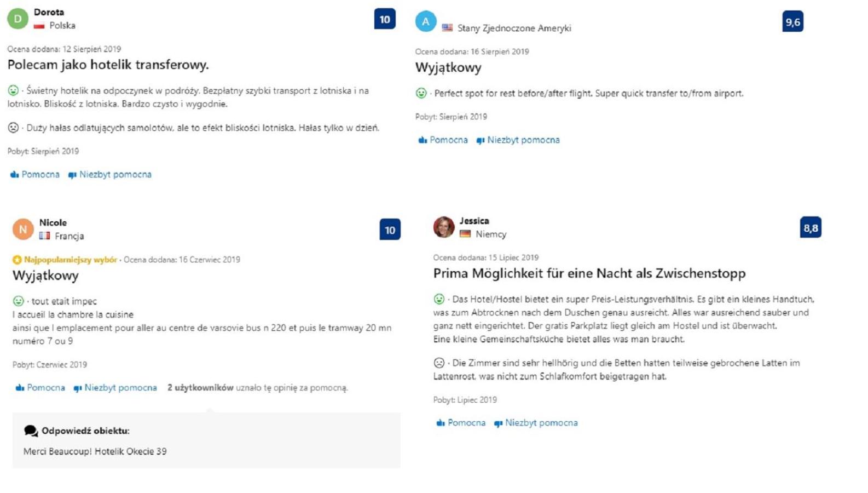Mark Jessica's review as Pomocna
Screen dimensions: 868x493
(461, 423)
